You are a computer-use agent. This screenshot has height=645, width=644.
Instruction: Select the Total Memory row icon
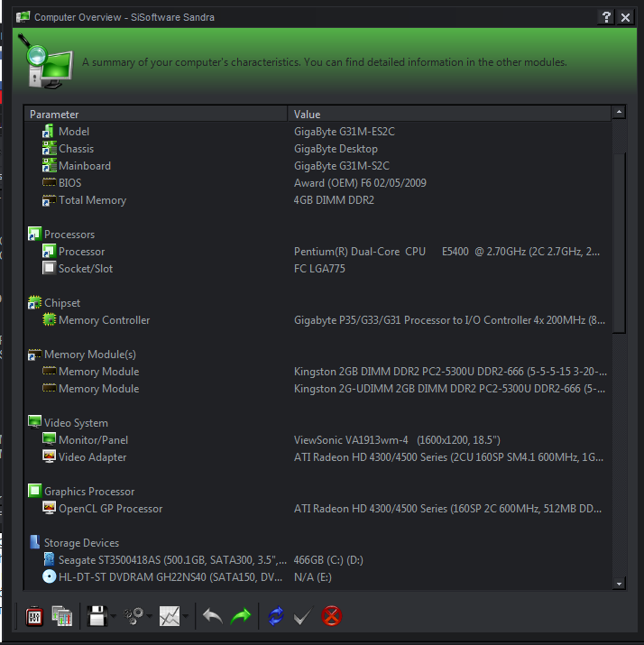pyautogui.click(x=49, y=200)
